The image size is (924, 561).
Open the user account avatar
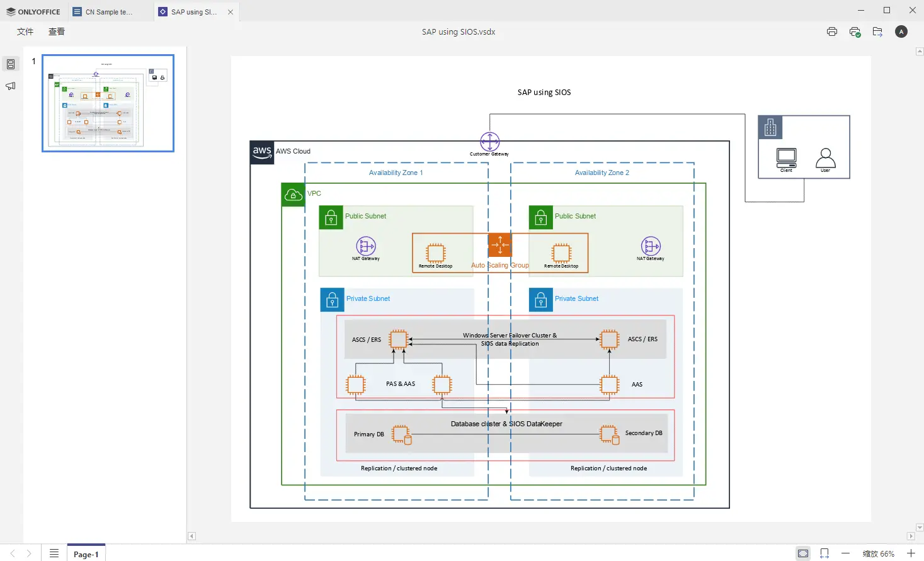[901, 31]
